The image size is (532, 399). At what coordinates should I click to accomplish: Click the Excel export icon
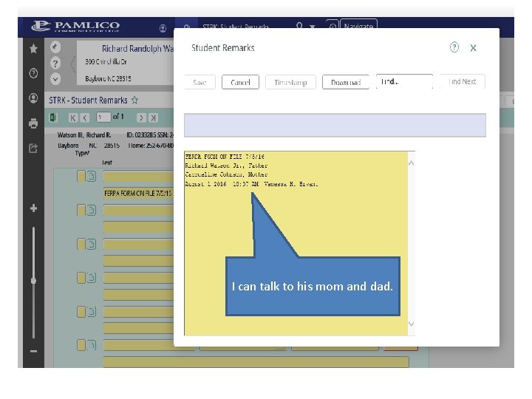[53, 117]
